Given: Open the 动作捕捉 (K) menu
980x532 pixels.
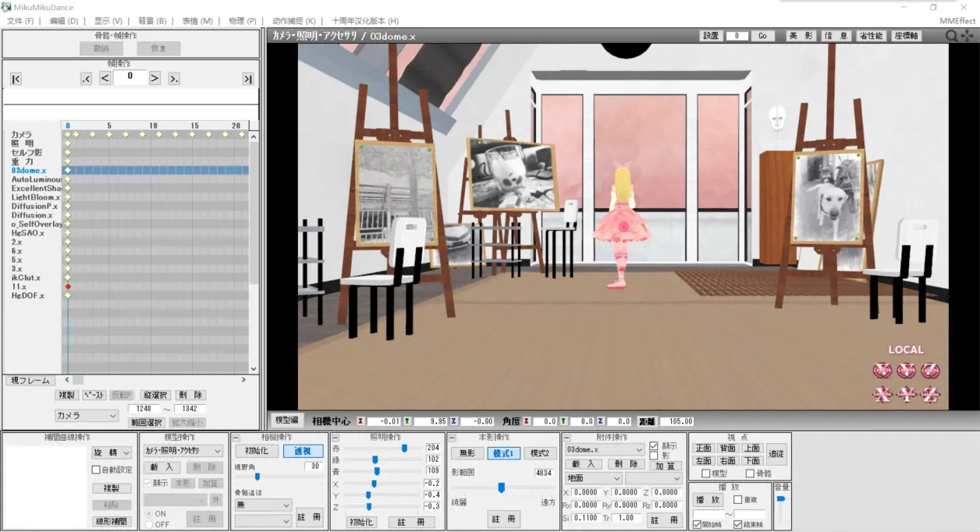Looking at the screenshot, I should 294,21.
